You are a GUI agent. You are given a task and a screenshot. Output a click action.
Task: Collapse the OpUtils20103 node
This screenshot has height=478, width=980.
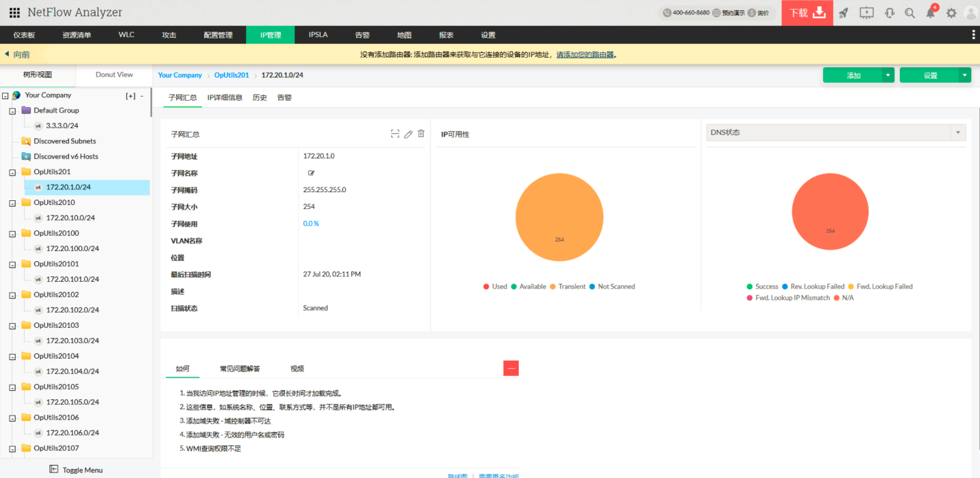tap(12, 326)
